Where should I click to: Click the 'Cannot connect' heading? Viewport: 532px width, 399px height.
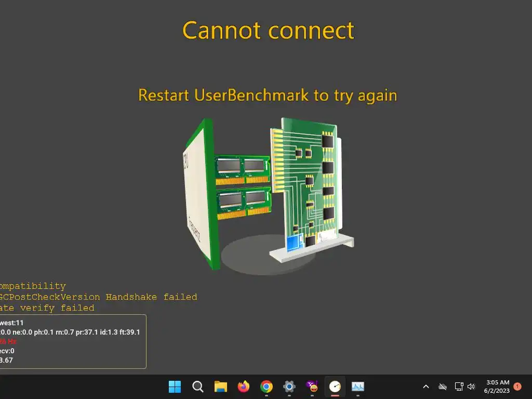click(268, 31)
